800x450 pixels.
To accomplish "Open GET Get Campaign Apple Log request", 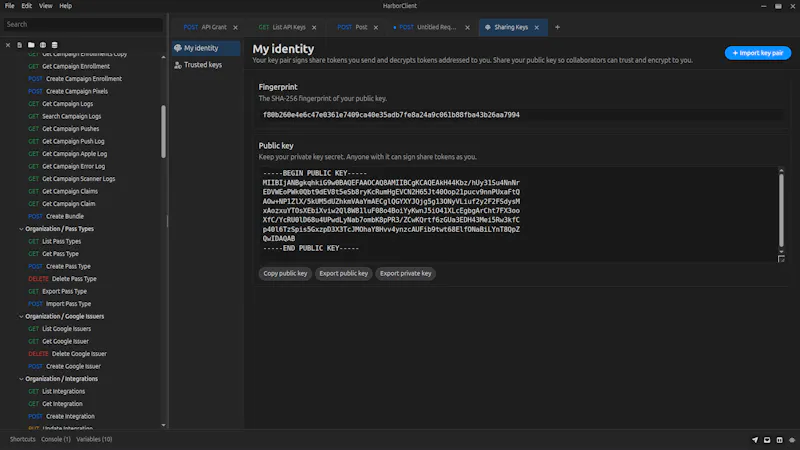I will coord(68,154).
